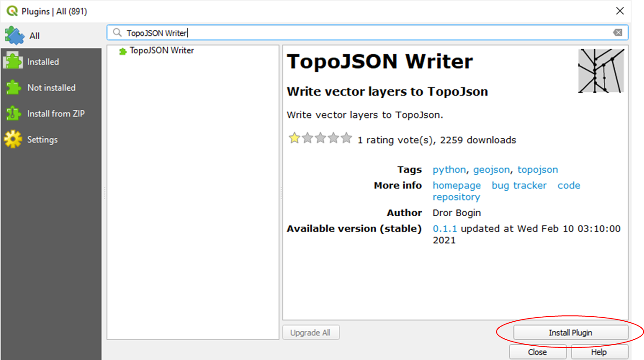Viewport: 644px width, 360px height.
Task: Click the Upgrade All button
Action: 310,333
